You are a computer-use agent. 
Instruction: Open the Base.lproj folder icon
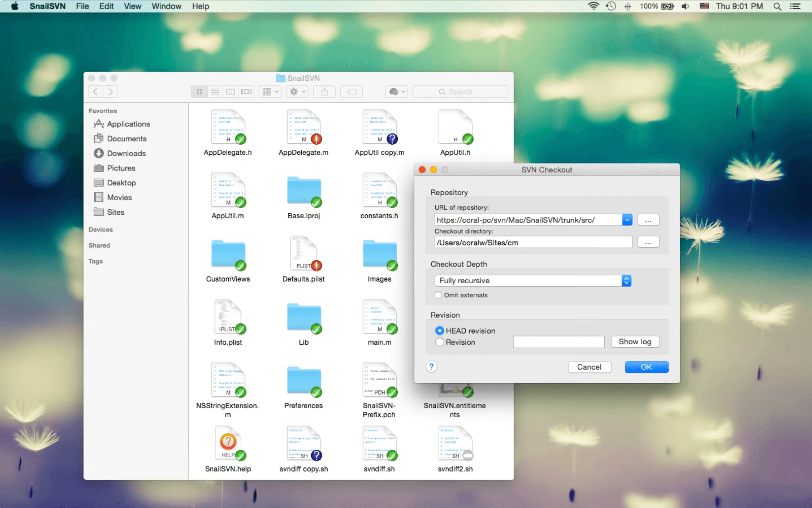[x=304, y=191]
